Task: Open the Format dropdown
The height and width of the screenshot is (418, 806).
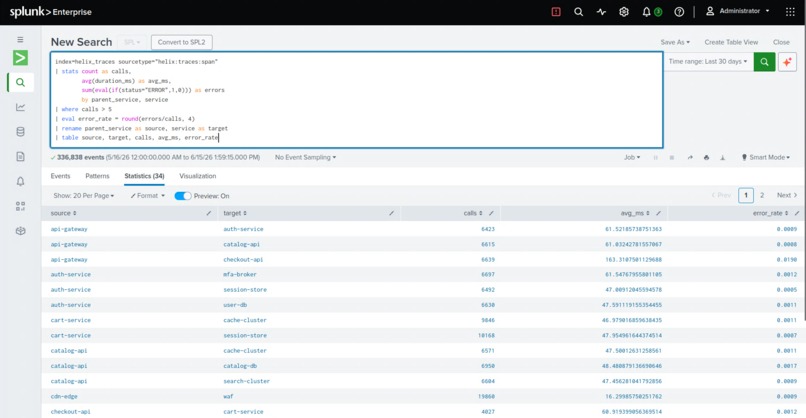Action: click(x=148, y=196)
